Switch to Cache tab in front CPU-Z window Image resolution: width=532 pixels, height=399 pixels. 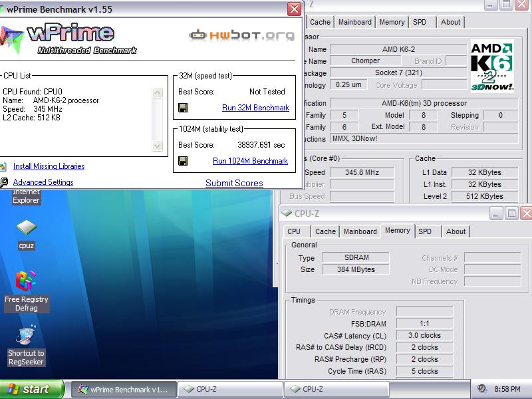pos(325,231)
